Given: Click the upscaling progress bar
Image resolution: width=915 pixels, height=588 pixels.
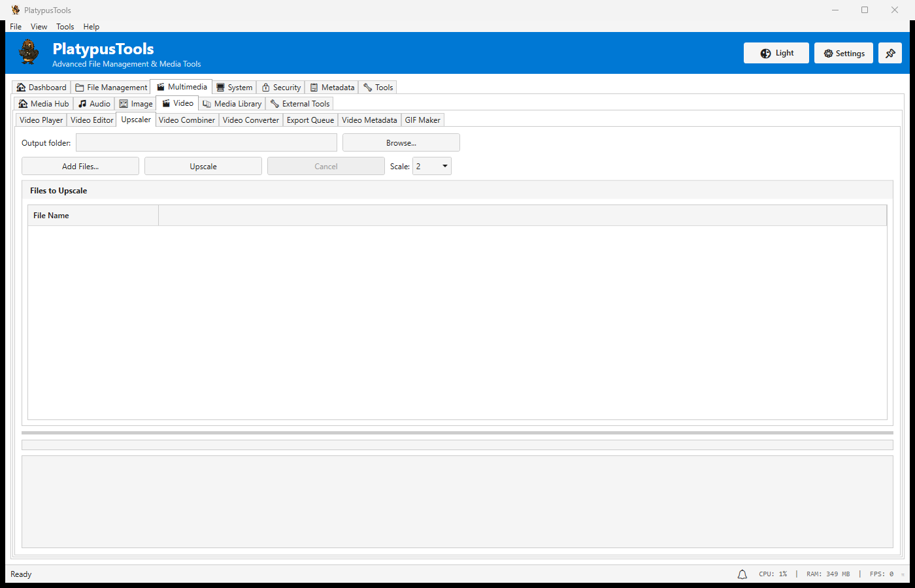Looking at the screenshot, I should [457, 444].
